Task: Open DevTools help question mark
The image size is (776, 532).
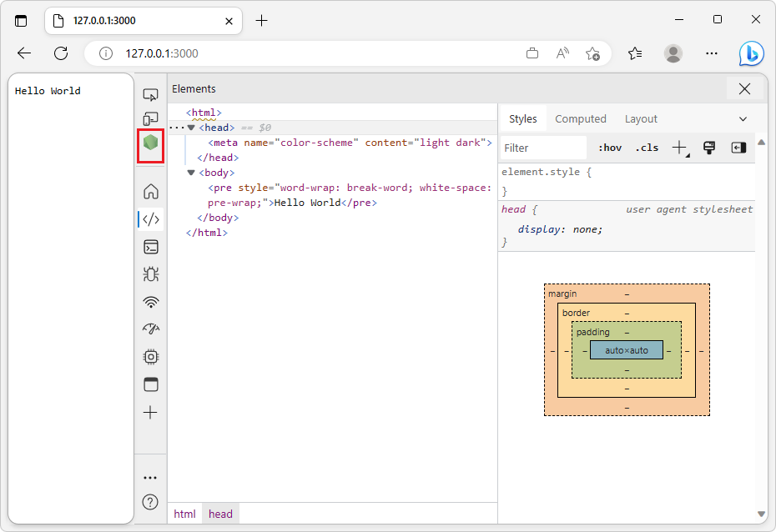Action: coord(150,502)
